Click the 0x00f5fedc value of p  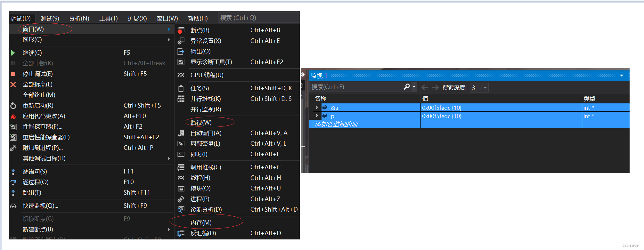[x=442, y=116]
